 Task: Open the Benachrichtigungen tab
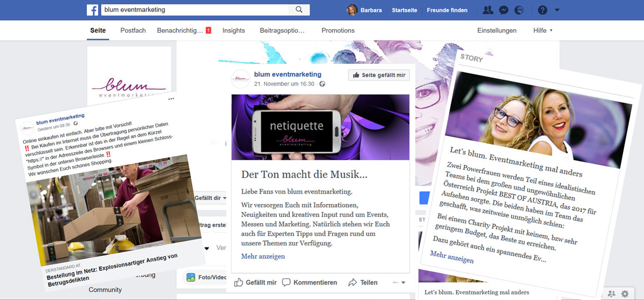coord(184,31)
